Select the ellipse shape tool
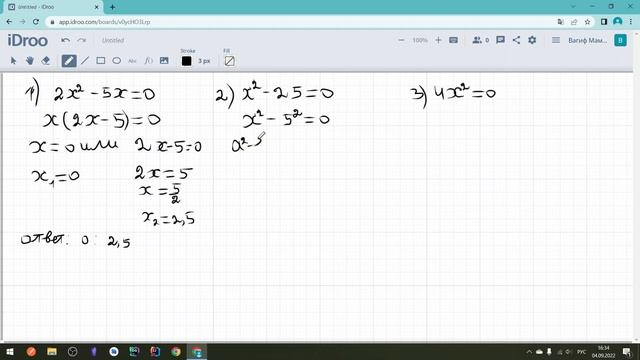 pos(116,61)
